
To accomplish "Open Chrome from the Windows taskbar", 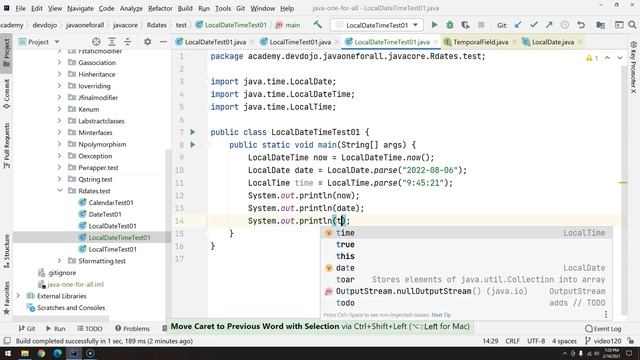I will (41, 353).
